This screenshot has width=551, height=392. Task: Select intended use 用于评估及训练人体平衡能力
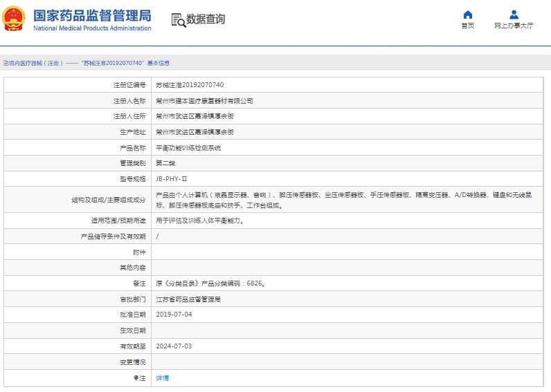(x=199, y=221)
